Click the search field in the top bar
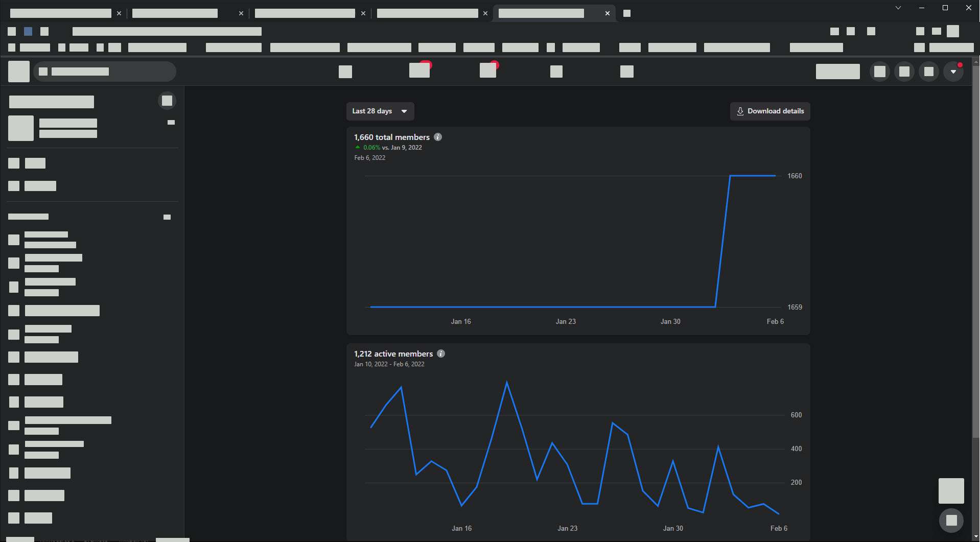This screenshot has height=542, width=980. 105,72
